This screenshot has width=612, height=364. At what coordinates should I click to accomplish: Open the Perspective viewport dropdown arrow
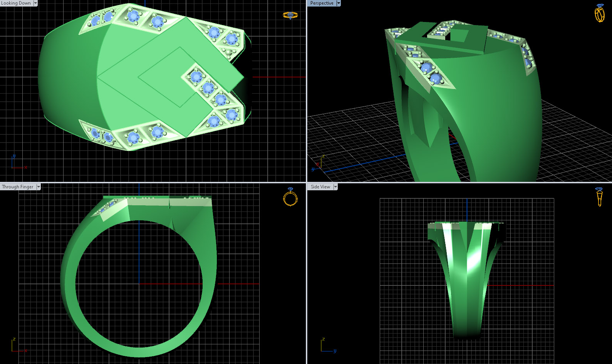339,3
